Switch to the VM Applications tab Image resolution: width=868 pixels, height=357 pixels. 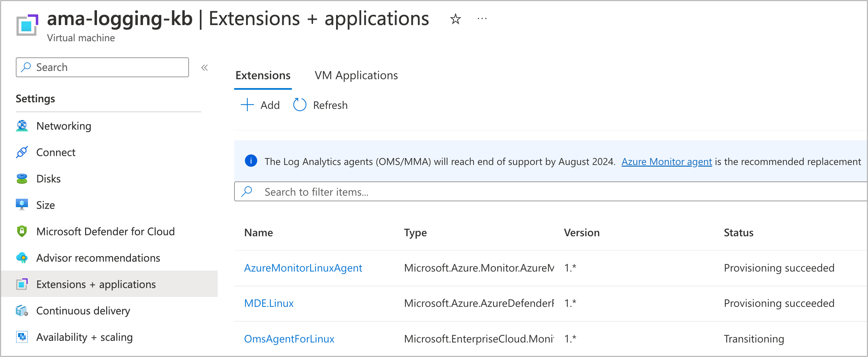356,75
